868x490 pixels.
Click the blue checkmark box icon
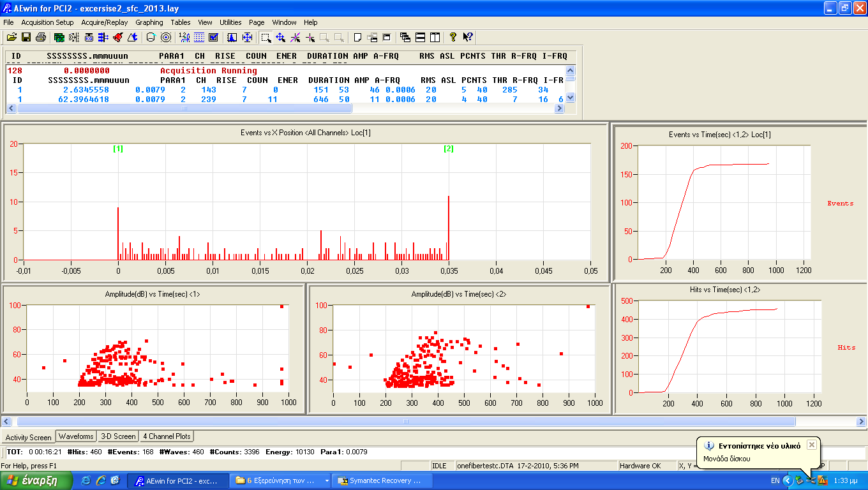[x=213, y=37]
